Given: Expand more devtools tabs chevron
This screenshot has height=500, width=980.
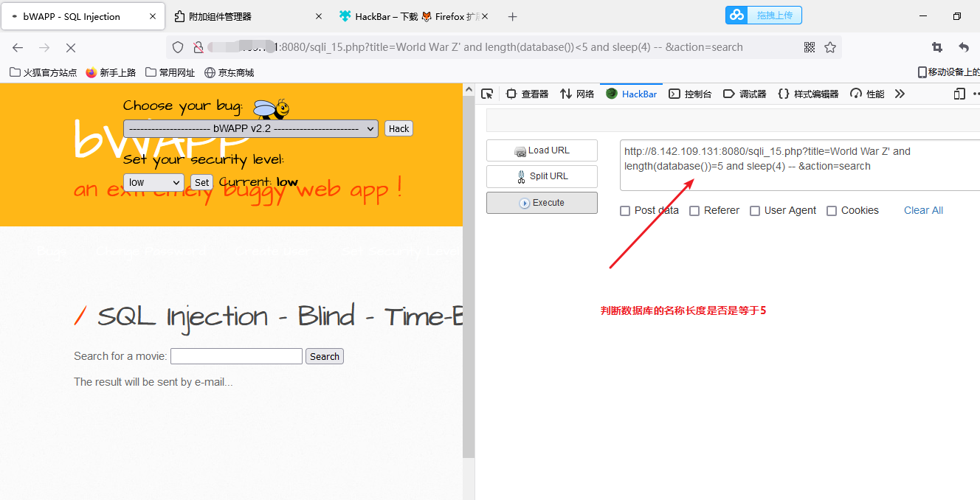Looking at the screenshot, I should tap(900, 94).
